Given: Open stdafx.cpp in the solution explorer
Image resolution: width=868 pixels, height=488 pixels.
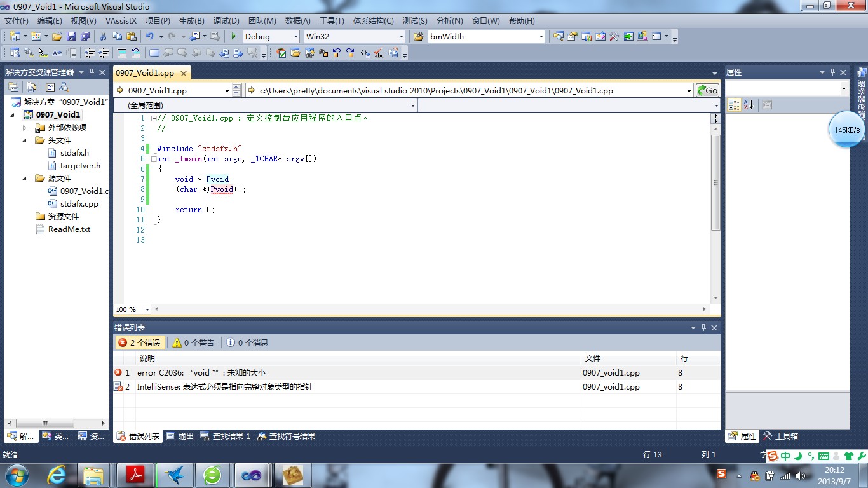Looking at the screenshot, I should tap(79, 204).
